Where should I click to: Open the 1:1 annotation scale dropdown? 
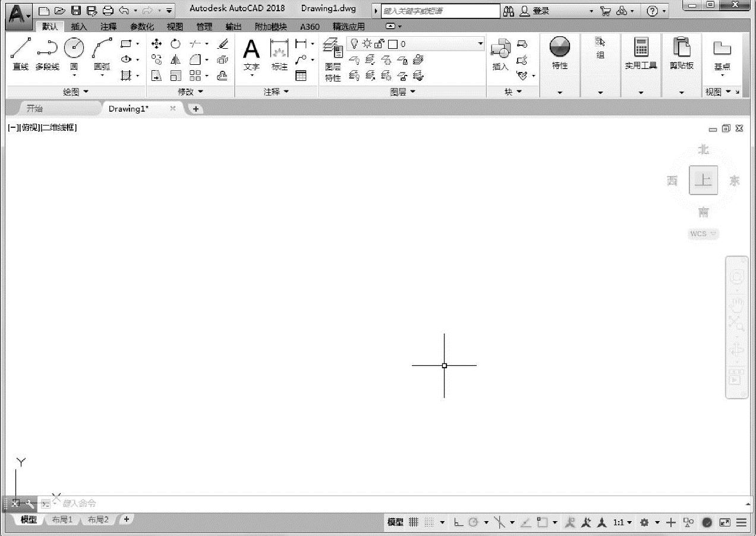(622, 522)
